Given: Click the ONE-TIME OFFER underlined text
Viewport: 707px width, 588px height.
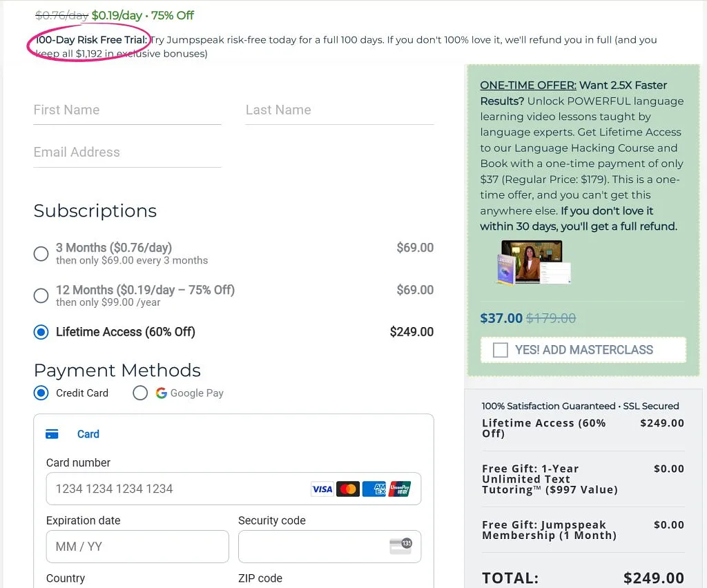Looking at the screenshot, I should pyautogui.click(x=528, y=85).
